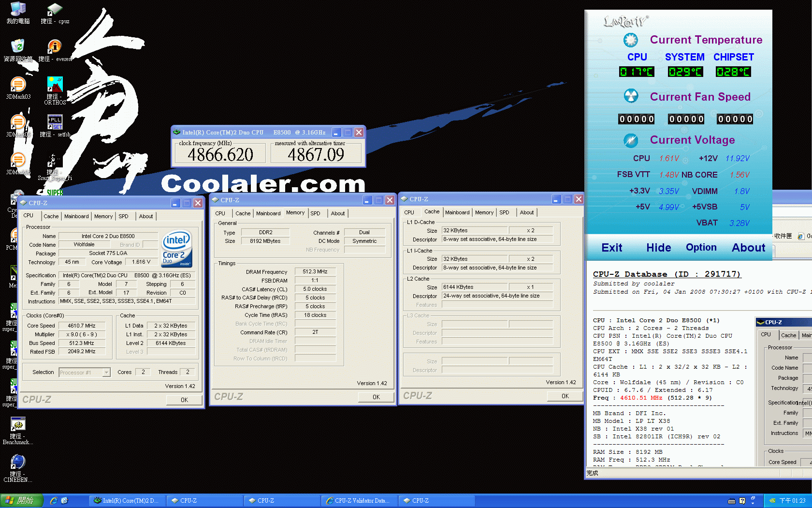This screenshot has width=812, height=508.
Task: Click the L2 Cache size 6144 KBytes field
Action: pyautogui.click(x=475, y=287)
